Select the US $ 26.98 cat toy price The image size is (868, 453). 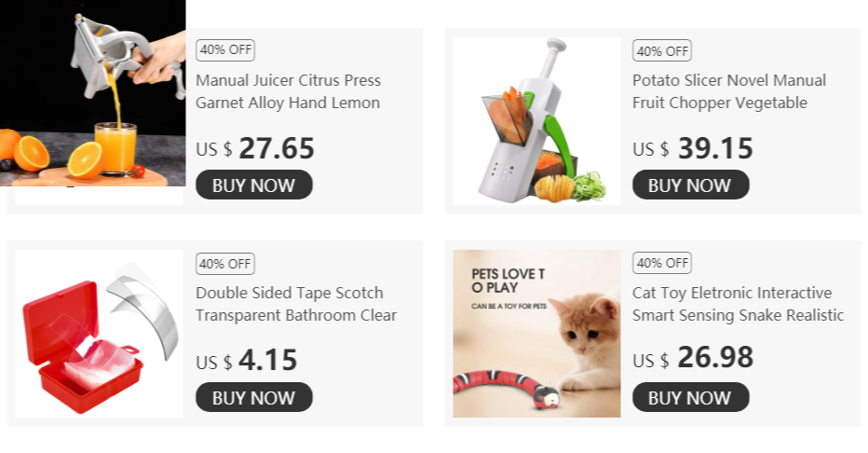[693, 358]
